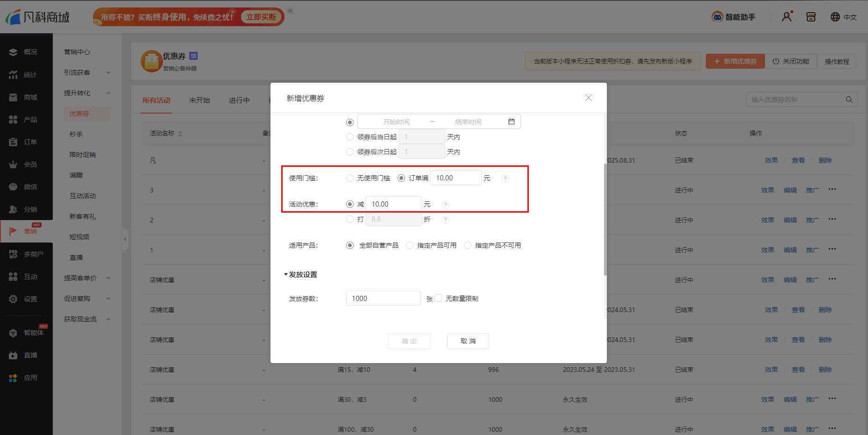The height and width of the screenshot is (435, 868).
Task: Click the user account profile icon
Action: [x=787, y=17]
